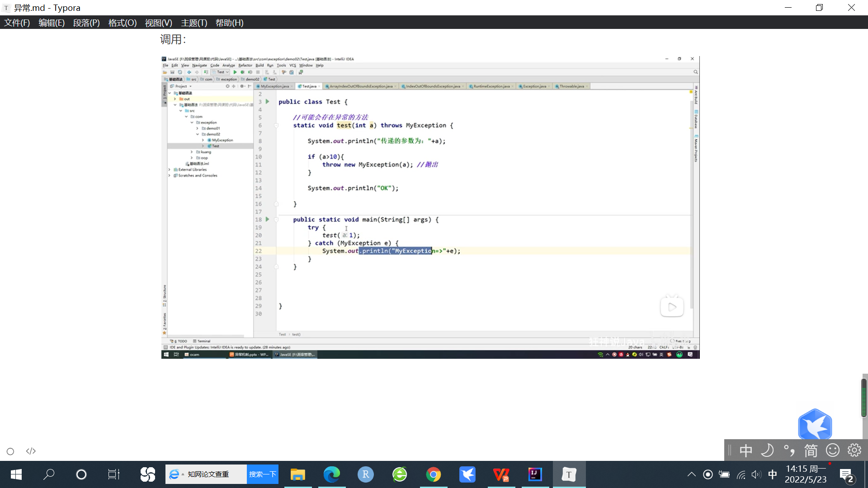This screenshot has width=868, height=488.
Task: Toggle the sidebar circle icon
Action: (10, 451)
